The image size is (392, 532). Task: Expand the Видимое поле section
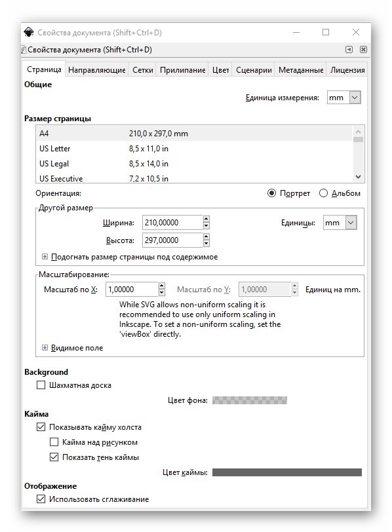coord(45,348)
